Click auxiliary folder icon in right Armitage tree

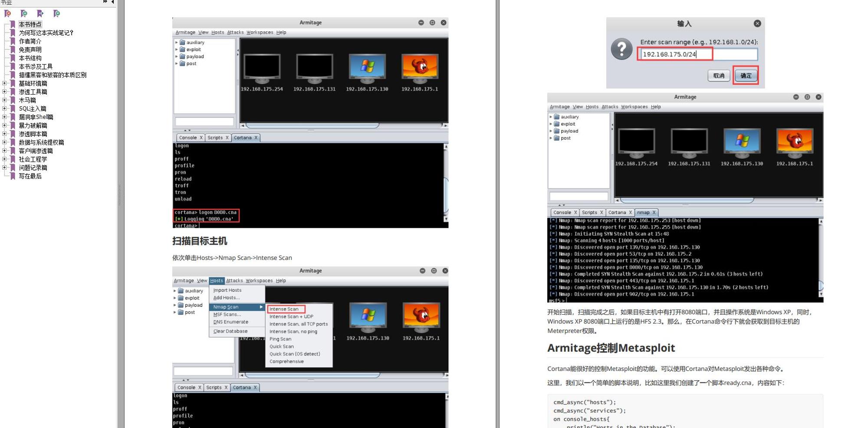(557, 117)
